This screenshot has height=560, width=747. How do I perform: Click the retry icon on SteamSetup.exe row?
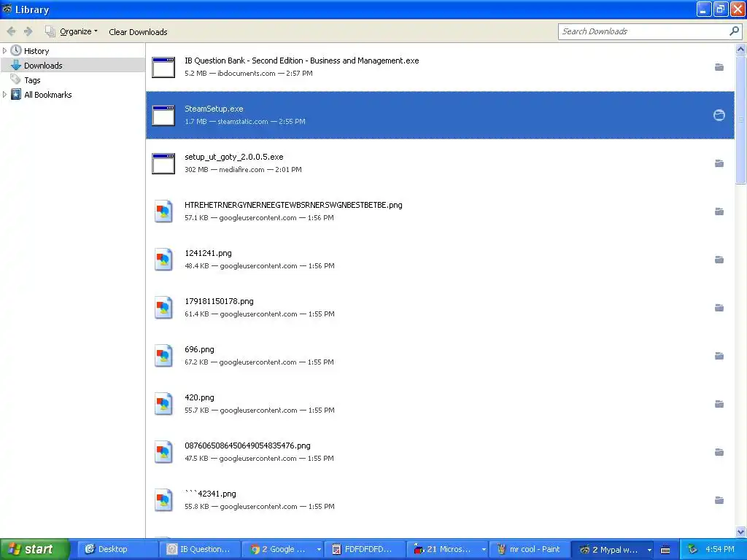[719, 115]
